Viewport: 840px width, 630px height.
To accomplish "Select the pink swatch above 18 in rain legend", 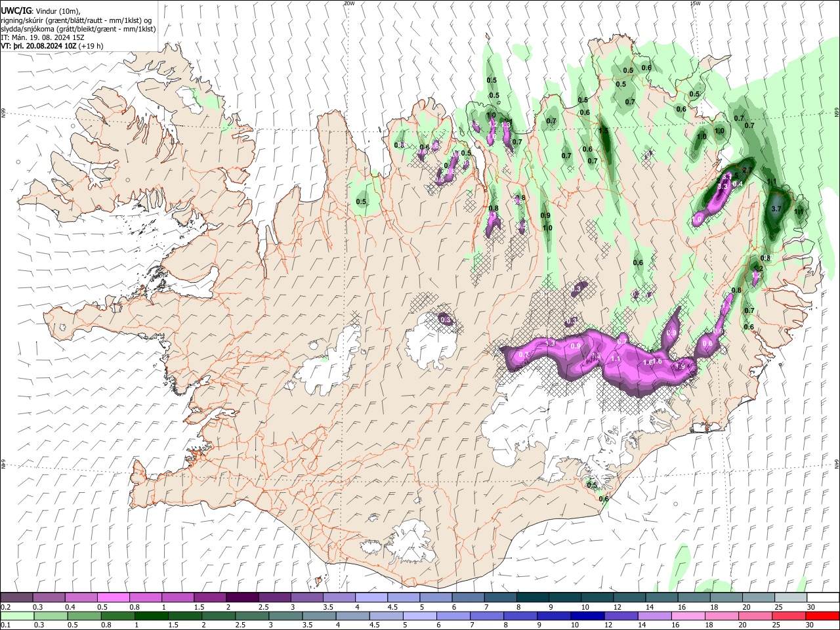I will [x=721, y=616].
